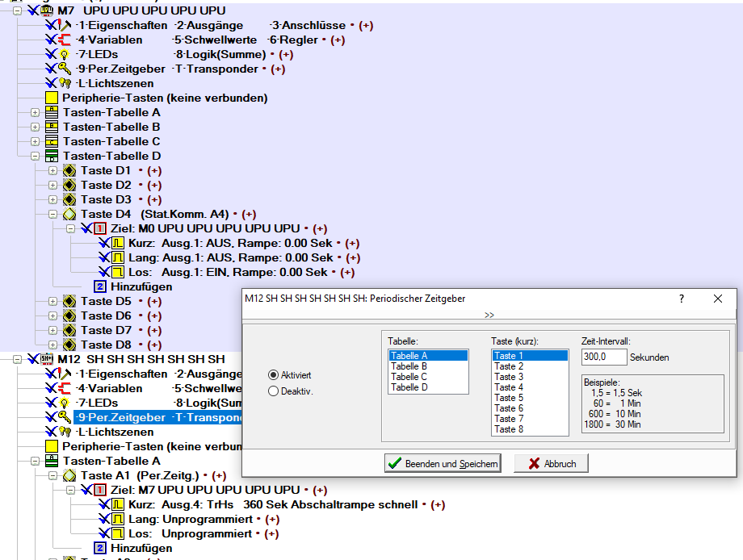Click the red Ziel: M0 UPU target icon

coord(100,229)
